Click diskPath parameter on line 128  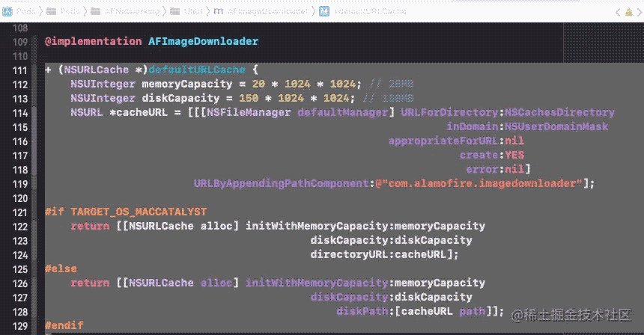[x=362, y=311]
